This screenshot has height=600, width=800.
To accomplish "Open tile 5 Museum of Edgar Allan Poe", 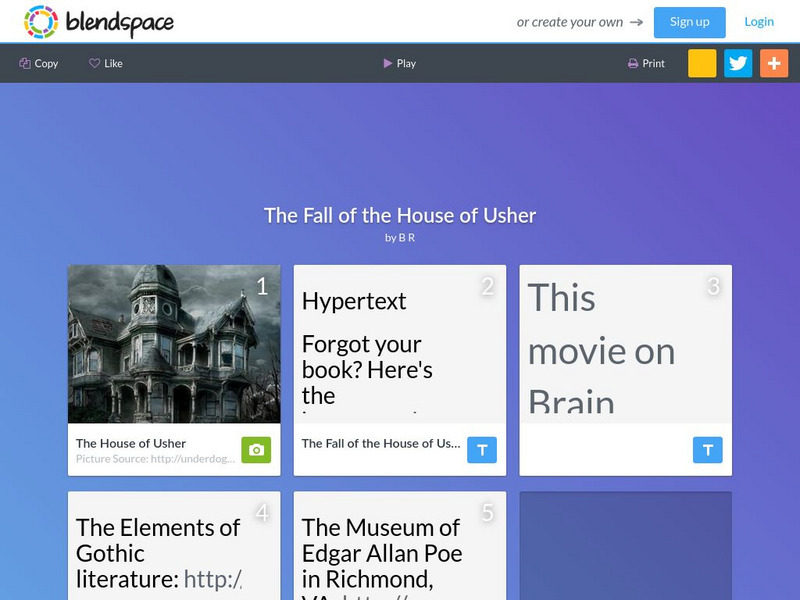I will point(400,545).
